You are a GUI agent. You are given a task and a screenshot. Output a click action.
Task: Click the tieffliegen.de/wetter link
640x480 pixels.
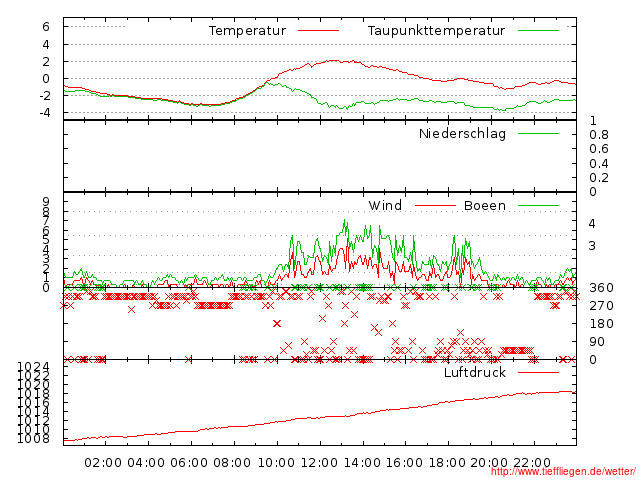coord(563,472)
